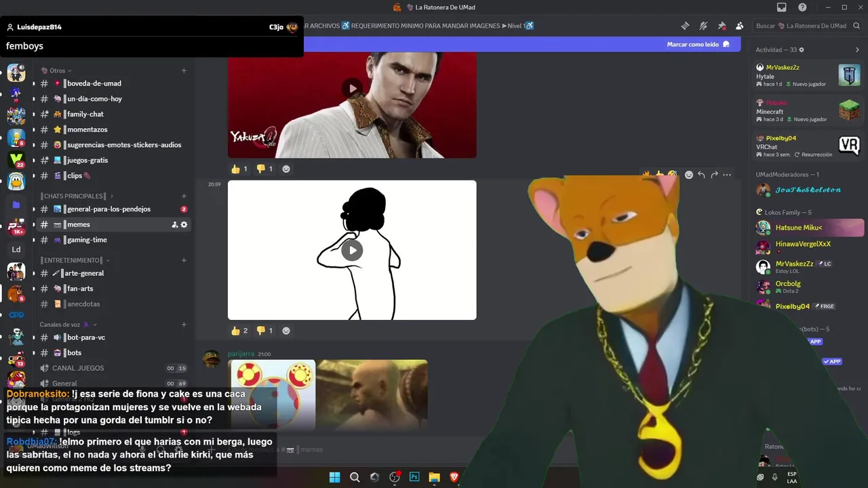Toggle channel notification mute bell

coord(703,26)
